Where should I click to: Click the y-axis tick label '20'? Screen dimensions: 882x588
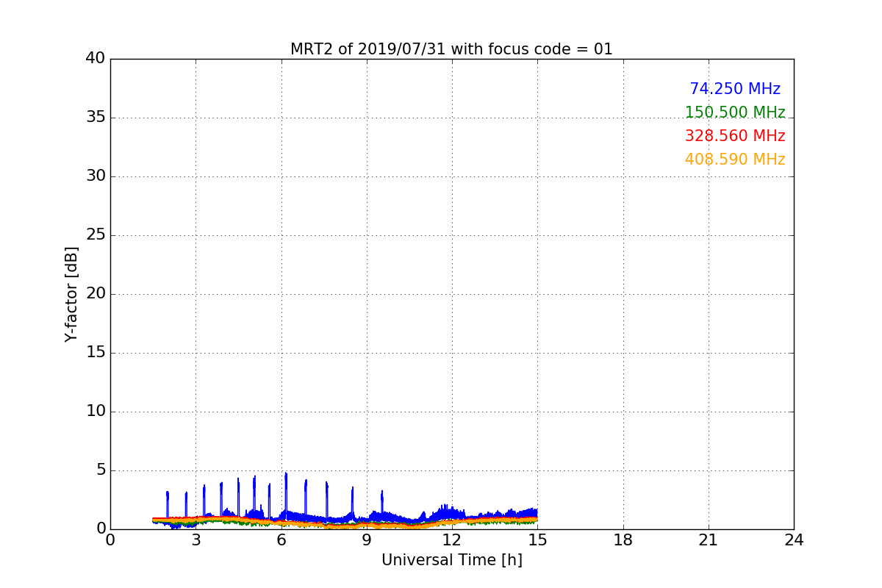(96, 294)
